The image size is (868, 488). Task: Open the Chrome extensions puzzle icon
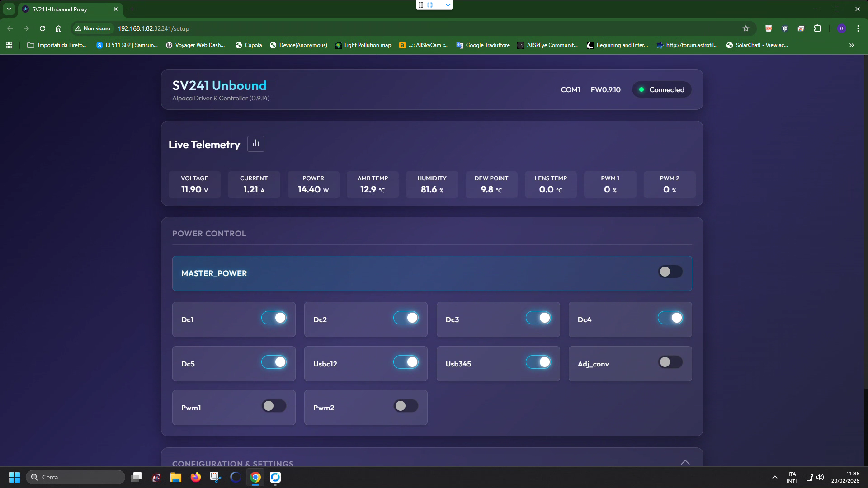coord(817,28)
